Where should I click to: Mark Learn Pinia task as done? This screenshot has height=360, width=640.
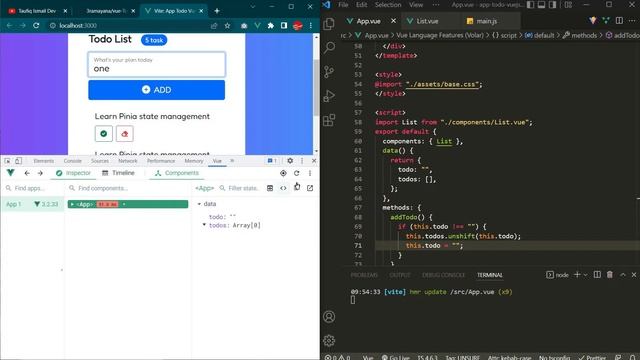104,134
